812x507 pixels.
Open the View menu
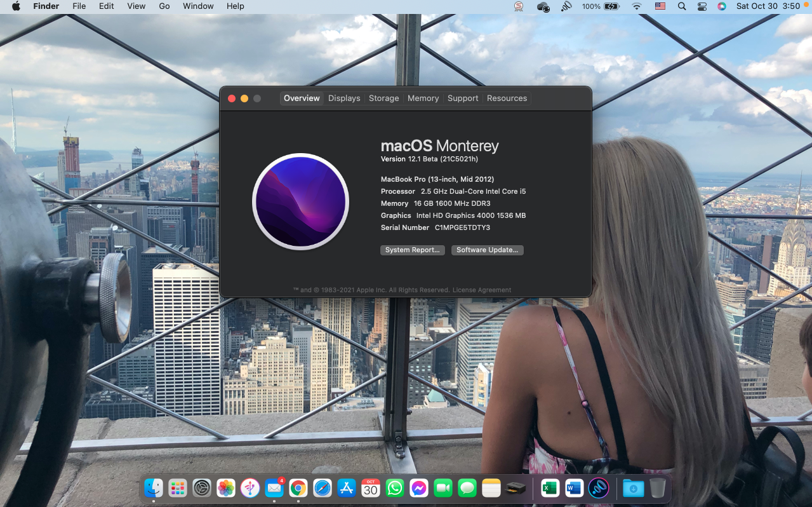coord(136,6)
